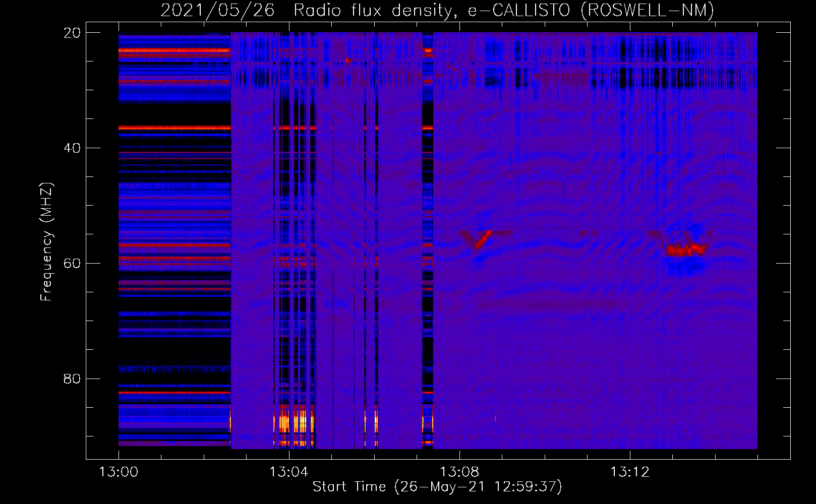Click the V-shaped red burst near 13:08
The height and width of the screenshot is (504, 816).
pos(478,239)
